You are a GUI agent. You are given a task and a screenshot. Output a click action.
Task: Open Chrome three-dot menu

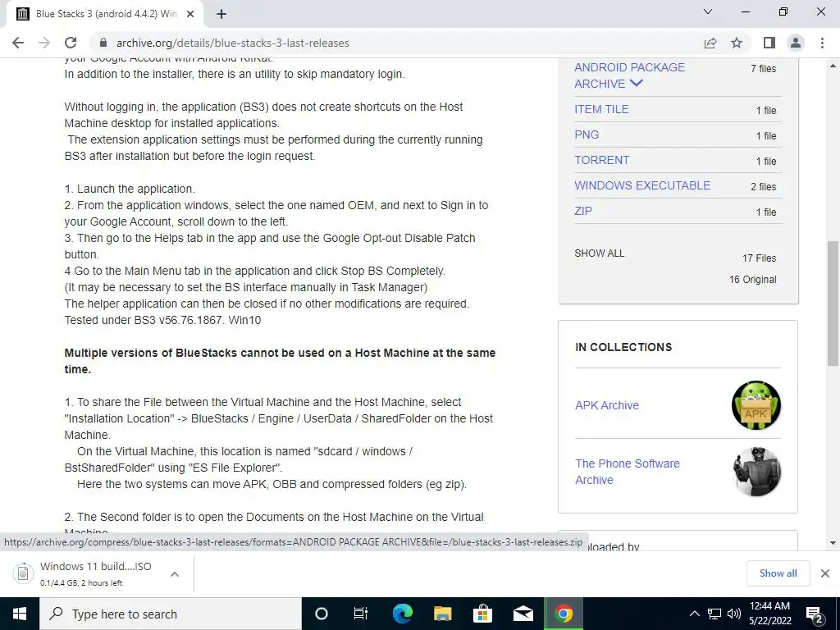pos(822,43)
